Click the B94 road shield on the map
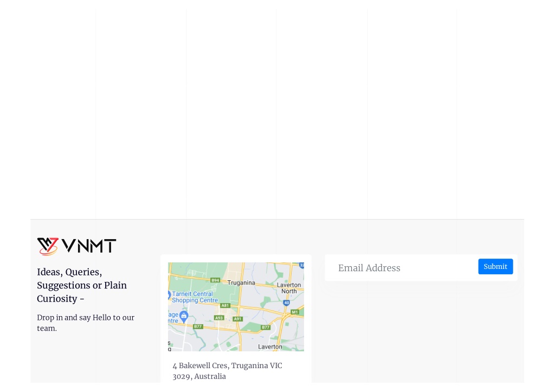Viewport: 555px width, 392px height. coord(215,280)
